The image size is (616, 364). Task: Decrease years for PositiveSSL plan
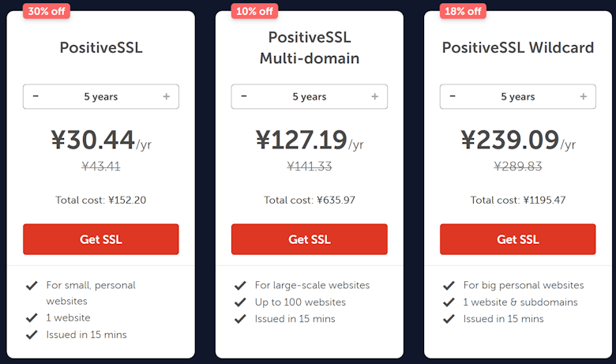(36, 96)
